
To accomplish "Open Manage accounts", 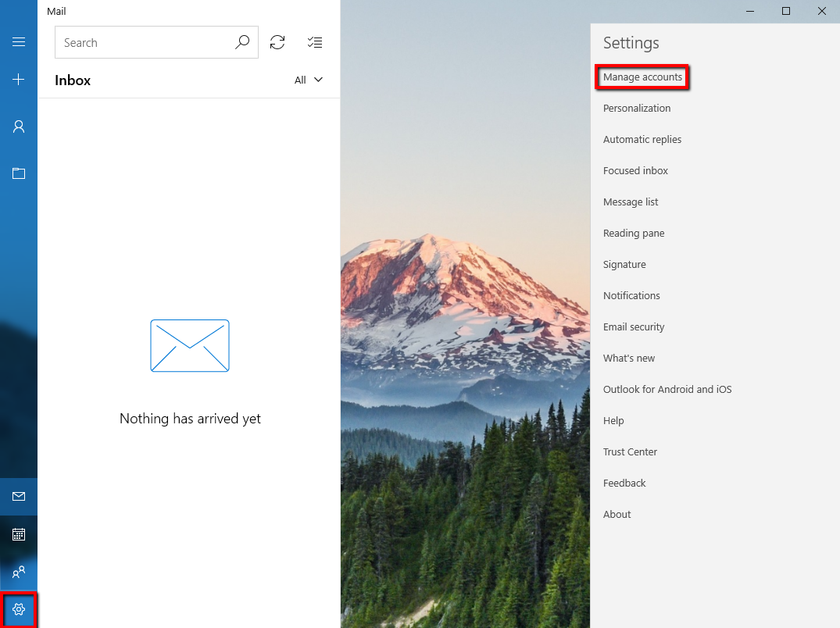I will 642,77.
